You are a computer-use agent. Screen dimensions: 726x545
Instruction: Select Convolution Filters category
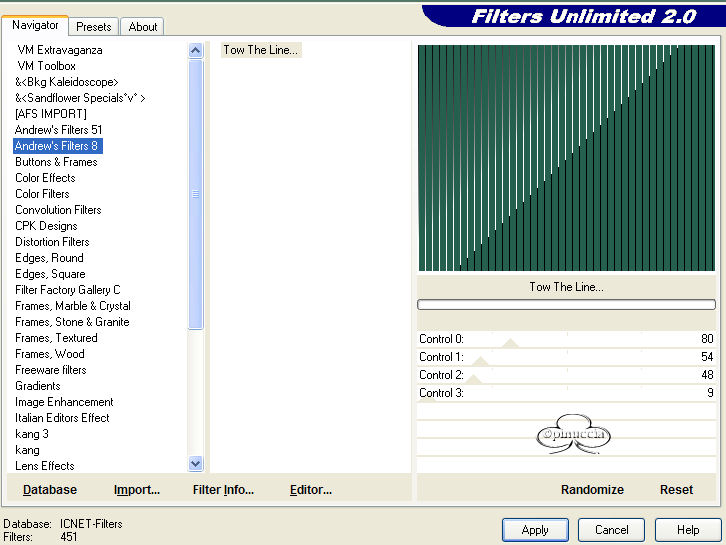(58, 210)
